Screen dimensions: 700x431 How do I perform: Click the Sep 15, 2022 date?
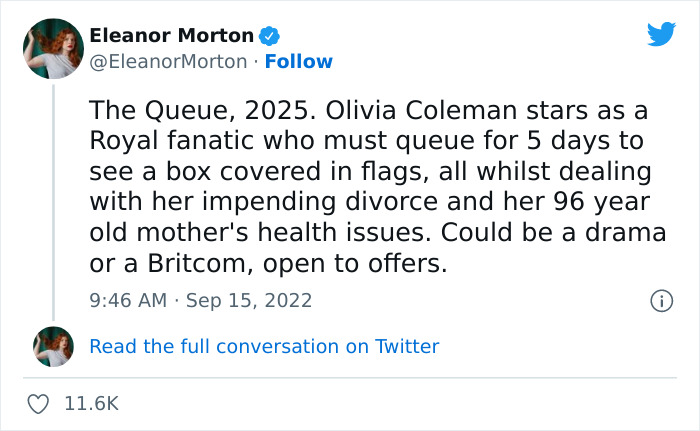coord(250,300)
